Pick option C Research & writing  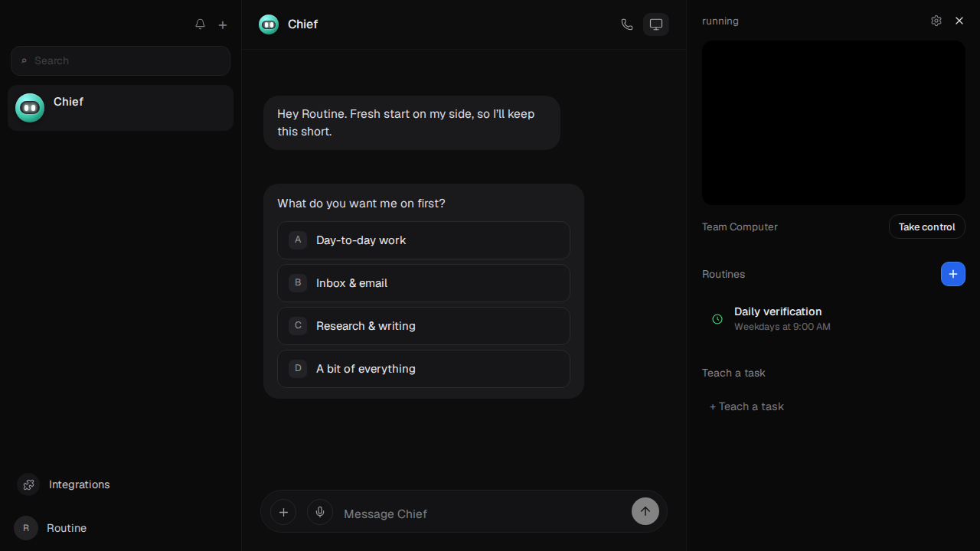click(423, 326)
